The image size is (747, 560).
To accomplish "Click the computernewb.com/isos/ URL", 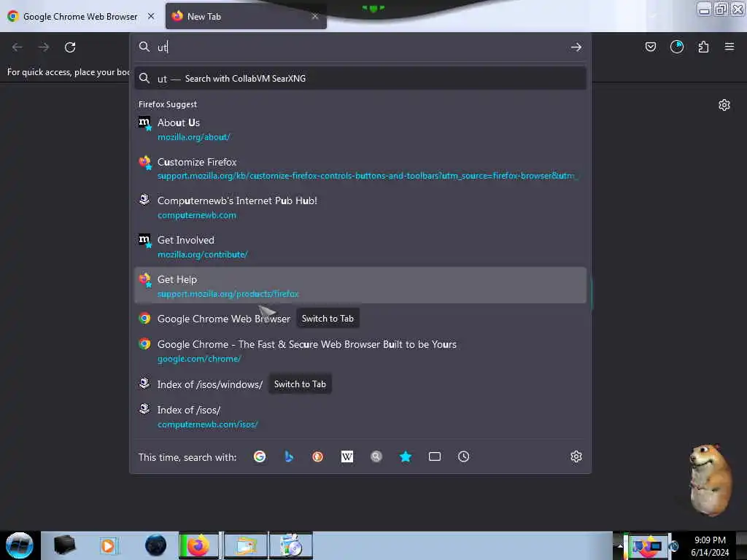I will tap(208, 424).
